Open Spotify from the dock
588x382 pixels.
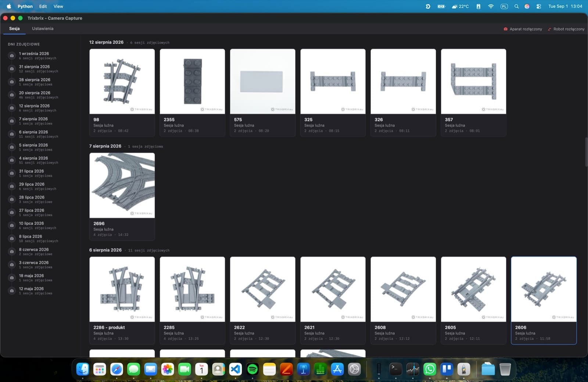tap(252, 369)
